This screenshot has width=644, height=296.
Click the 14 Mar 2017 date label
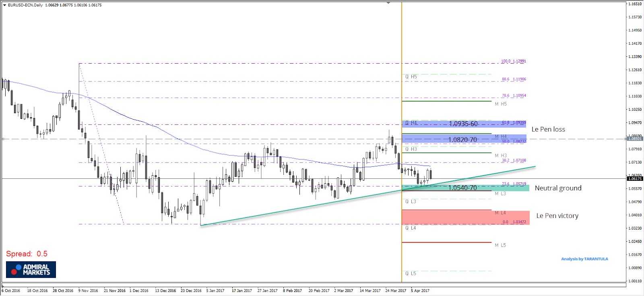click(x=370, y=290)
